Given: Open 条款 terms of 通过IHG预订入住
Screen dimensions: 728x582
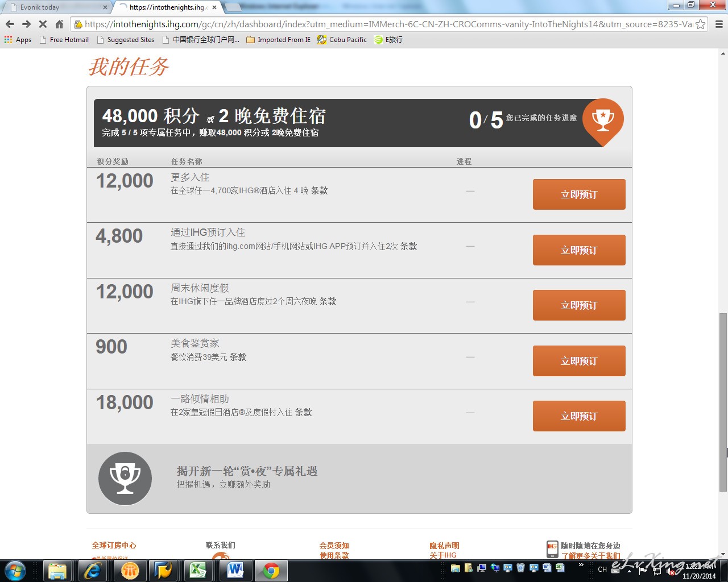Looking at the screenshot, I should [x=409, y=246].
